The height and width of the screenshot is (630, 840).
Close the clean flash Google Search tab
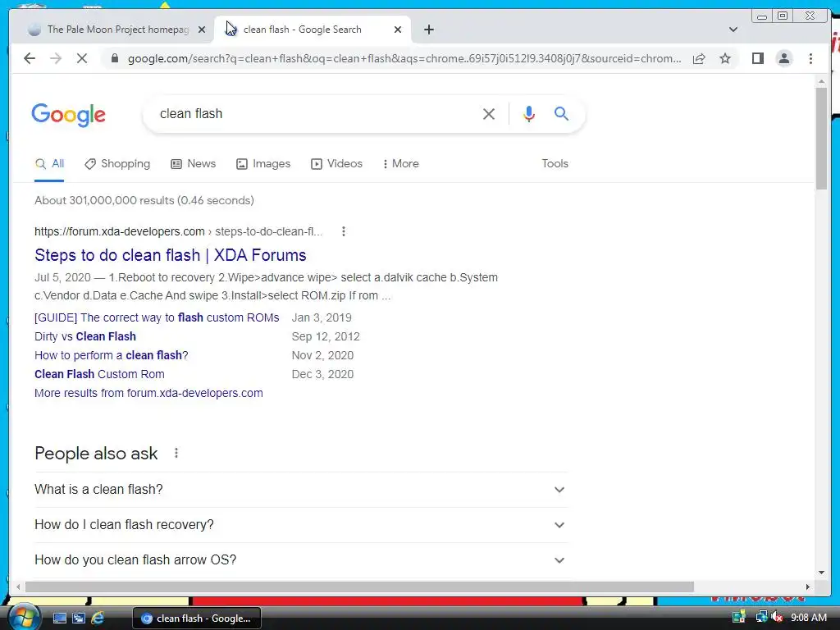click(x=398, y=30)
